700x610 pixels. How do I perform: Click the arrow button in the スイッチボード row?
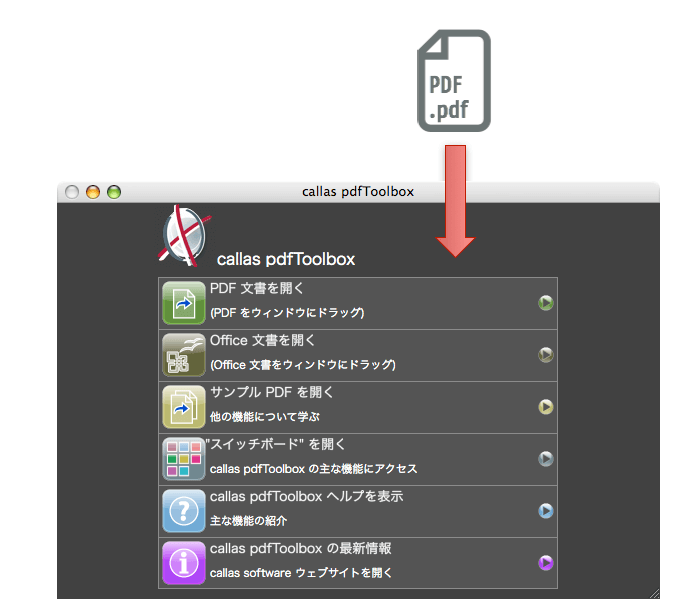546,459
